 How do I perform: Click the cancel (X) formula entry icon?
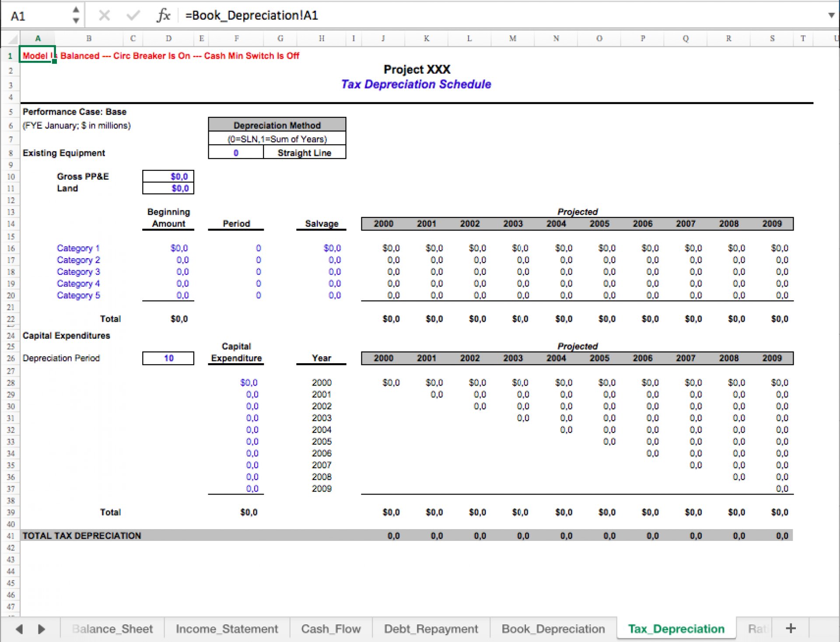[104, 16]
